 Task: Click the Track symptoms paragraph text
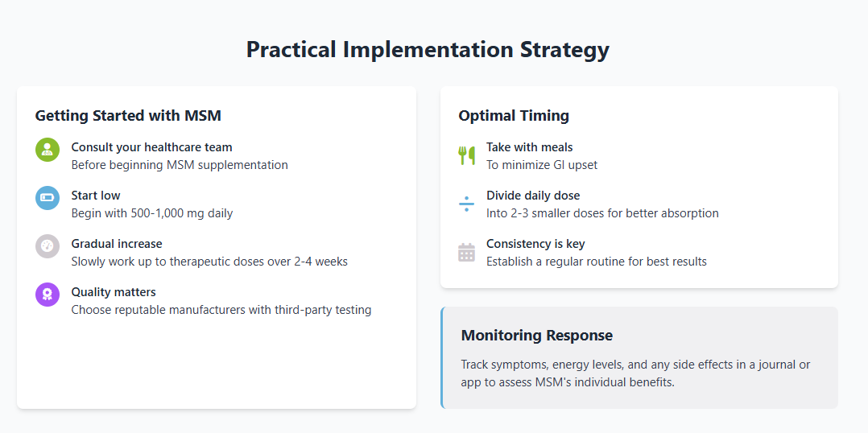pos(635,373)
